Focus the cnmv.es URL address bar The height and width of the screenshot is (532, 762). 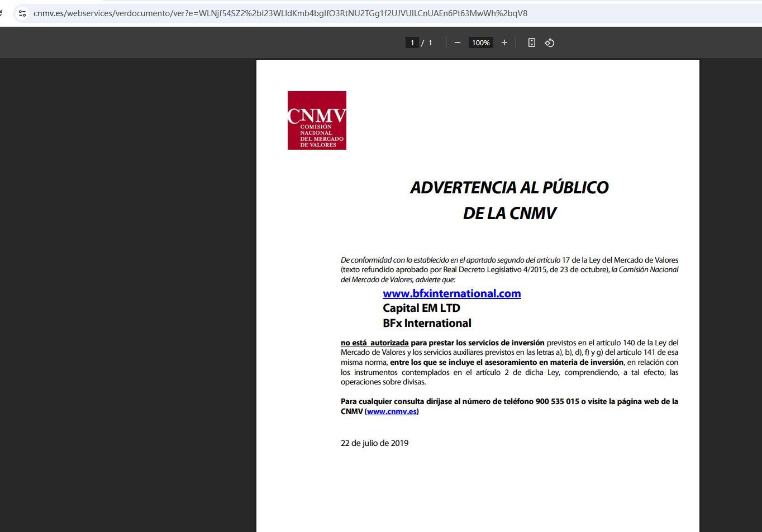pyautogui.click(x=279, y=13)
